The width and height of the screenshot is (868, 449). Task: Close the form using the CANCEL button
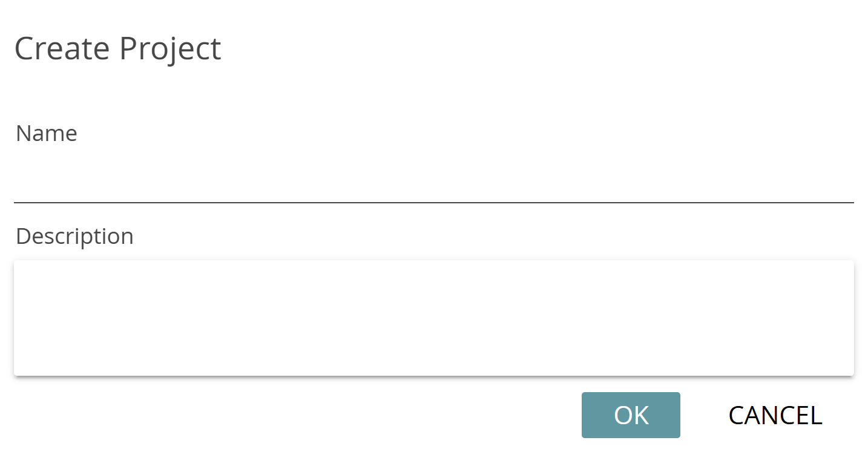tap(775, 415)
